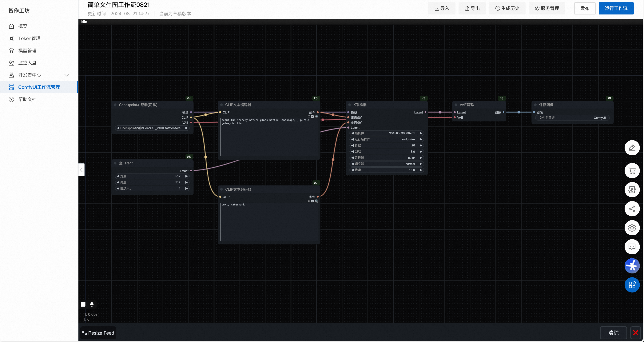Collapse the K采样器 node via its dot
644x342 pixels.
pyautogui.click(x=349, y=105)
